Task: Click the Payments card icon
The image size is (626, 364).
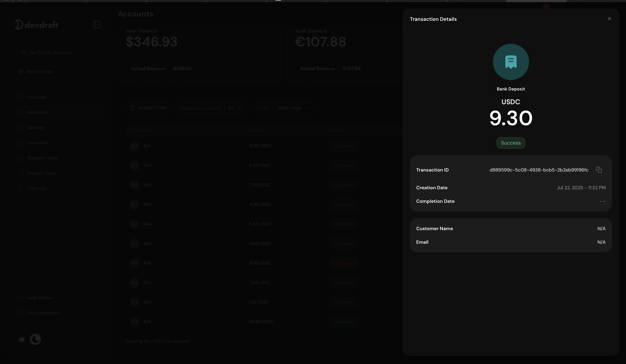Action: coord(21,143)
